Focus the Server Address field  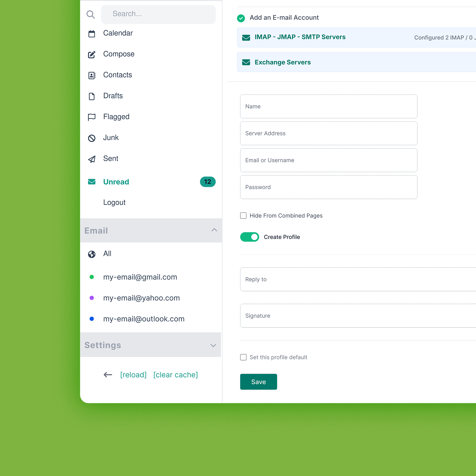[328, 133]
